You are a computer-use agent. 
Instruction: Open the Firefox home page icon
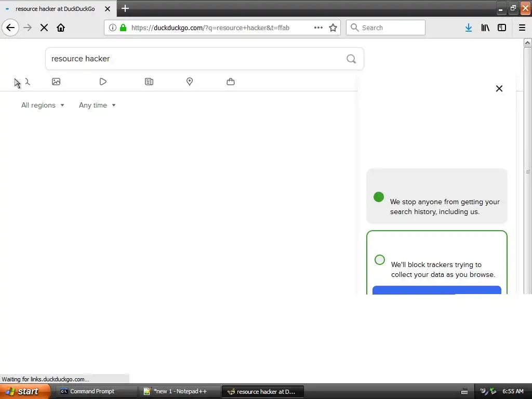pyautogui.click(x=61, y=28)
